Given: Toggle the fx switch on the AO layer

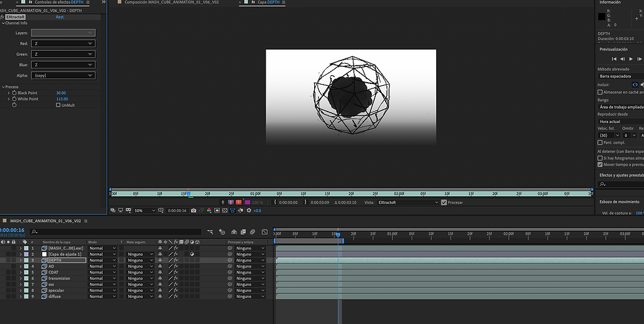Looking at the screenshot, I should click(176, 266).
